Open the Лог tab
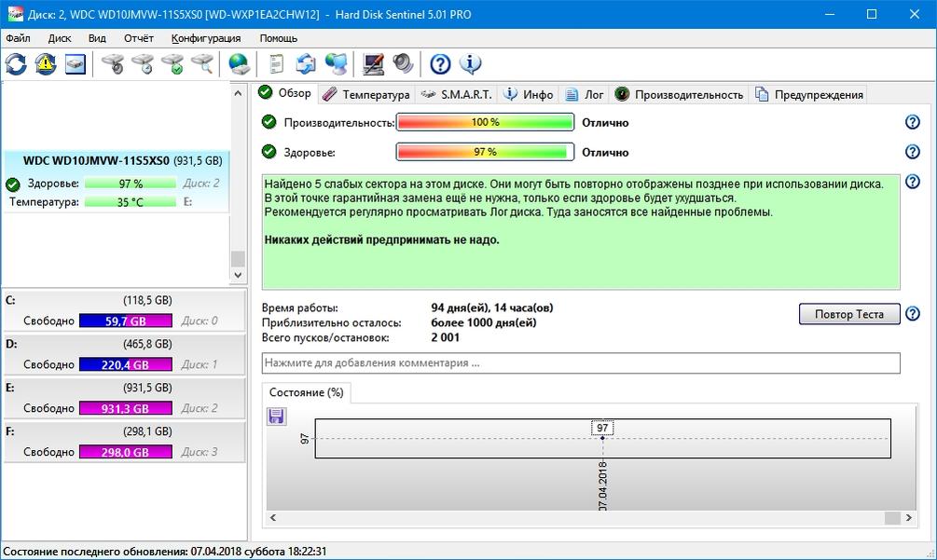Image resolution: width=937 pixels, height=560 pixels. pyautogui.click(x=585, y=94)
